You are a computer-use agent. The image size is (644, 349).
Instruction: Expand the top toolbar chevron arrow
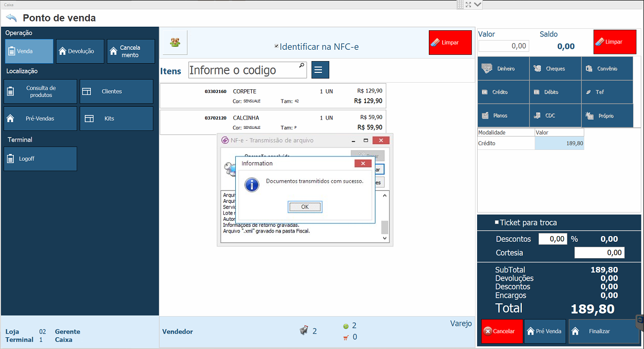coord(478,5)
